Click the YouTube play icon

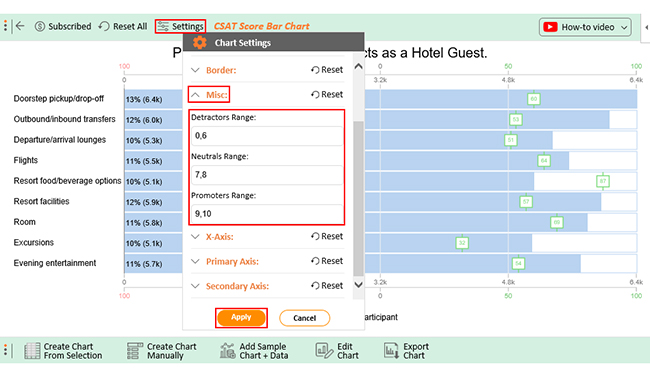(x=550, y=27)
